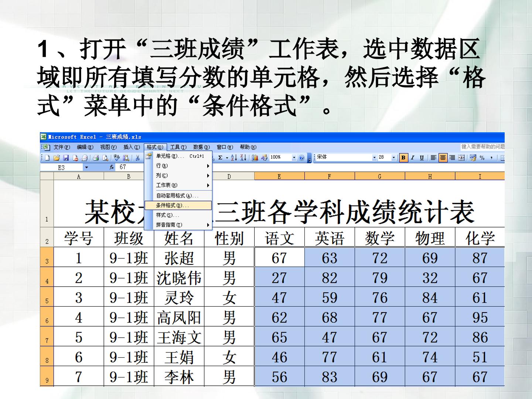
Task: Expand the font name 宋体 dropdown
Action: 374,157
